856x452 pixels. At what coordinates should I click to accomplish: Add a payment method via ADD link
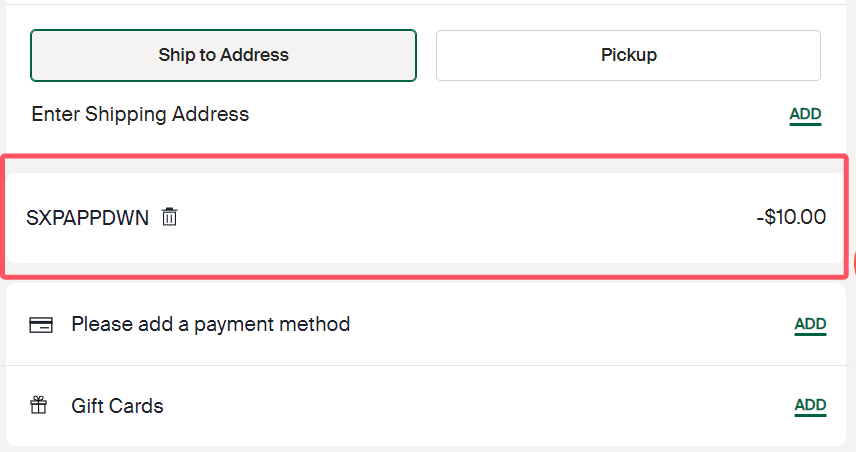tap(810, 324)
